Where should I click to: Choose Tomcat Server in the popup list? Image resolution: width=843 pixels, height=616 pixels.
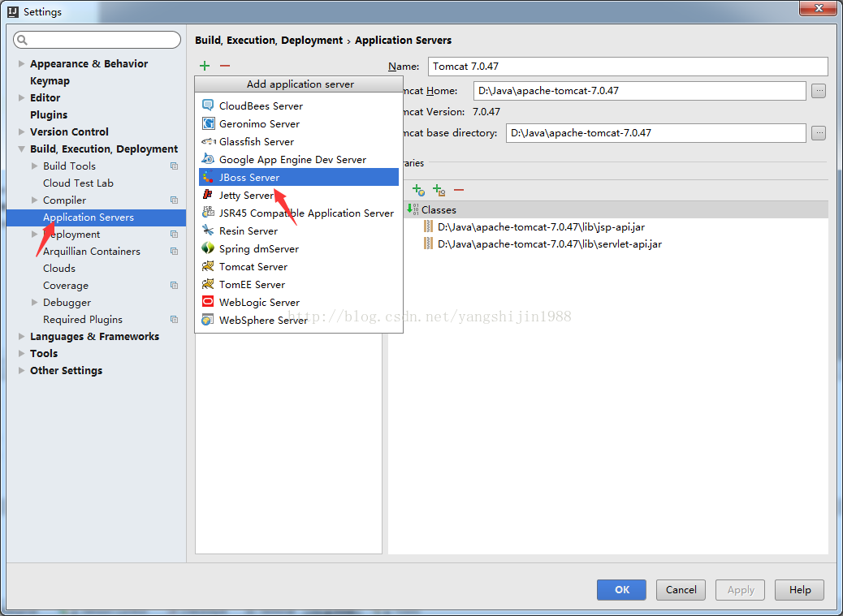pos(299,266)
